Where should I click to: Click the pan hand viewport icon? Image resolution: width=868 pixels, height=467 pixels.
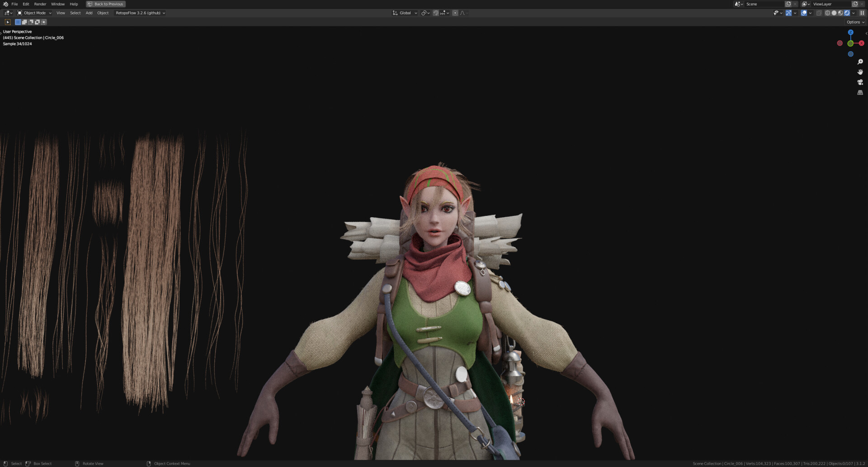860,72
